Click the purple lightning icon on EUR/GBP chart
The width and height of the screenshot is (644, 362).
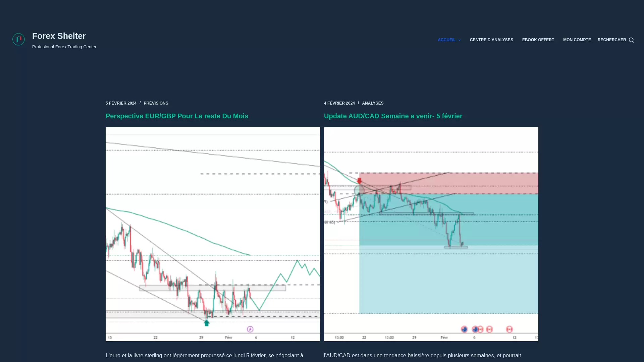click(x=250, y=329)
